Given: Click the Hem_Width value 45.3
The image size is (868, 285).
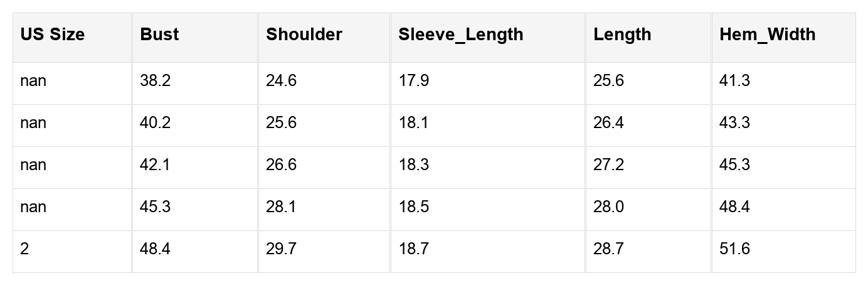Looking at the screenshot, I should pos(735,165).
